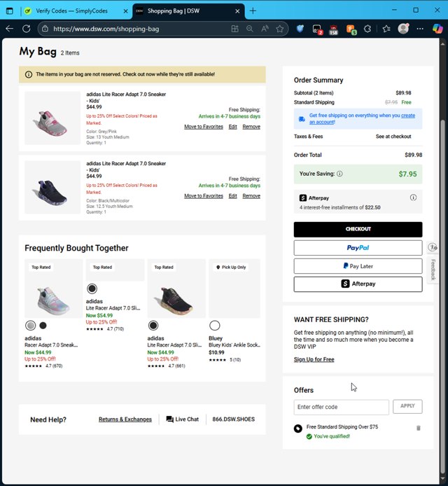The image size is (448, 486).
Task: Choose the Afterpay payment button
Action: [x=358, y=284]
